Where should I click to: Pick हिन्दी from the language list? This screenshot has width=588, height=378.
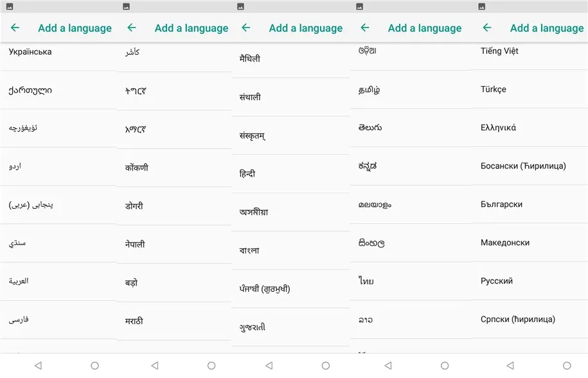tap(290, 174)
